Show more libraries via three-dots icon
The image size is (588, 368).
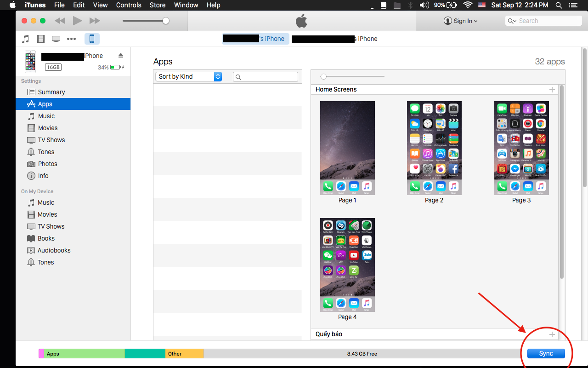pyautogui.click(x=71, y=39)
